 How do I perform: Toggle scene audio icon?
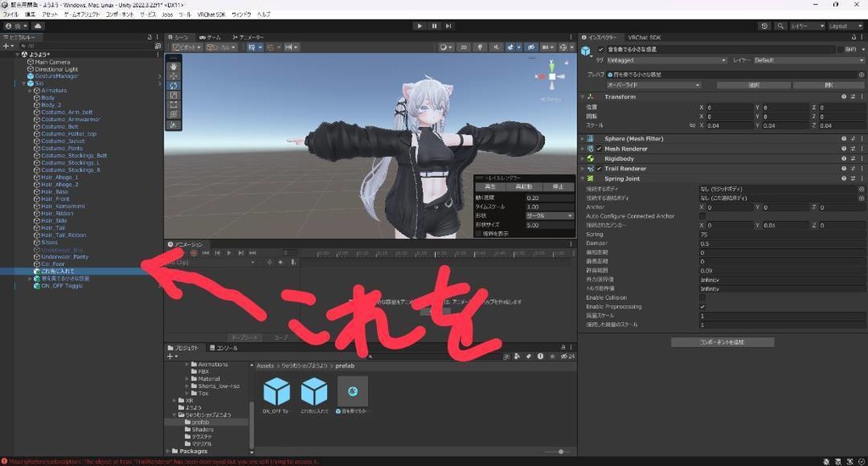(495, 47)
